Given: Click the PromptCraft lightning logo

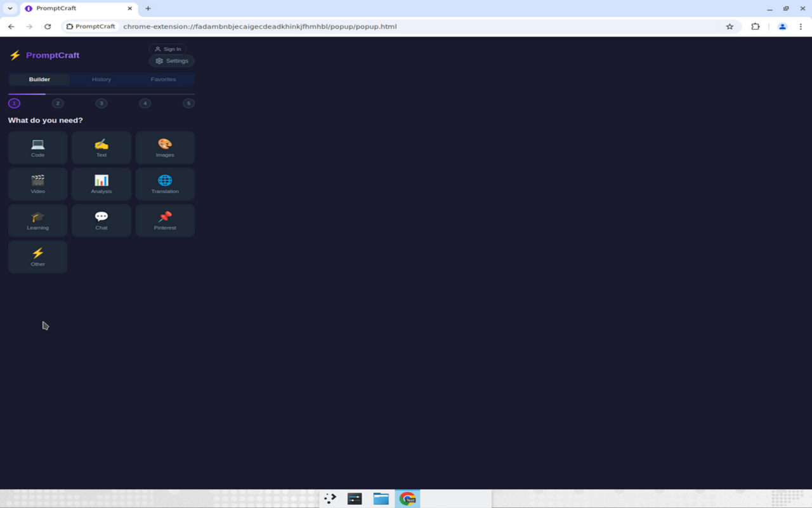Looking at the screenshot, I should click(x=15, y=55).
